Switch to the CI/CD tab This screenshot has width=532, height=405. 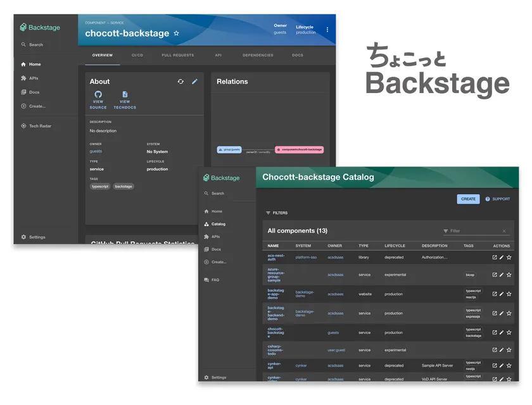click(x=137, y=55)
